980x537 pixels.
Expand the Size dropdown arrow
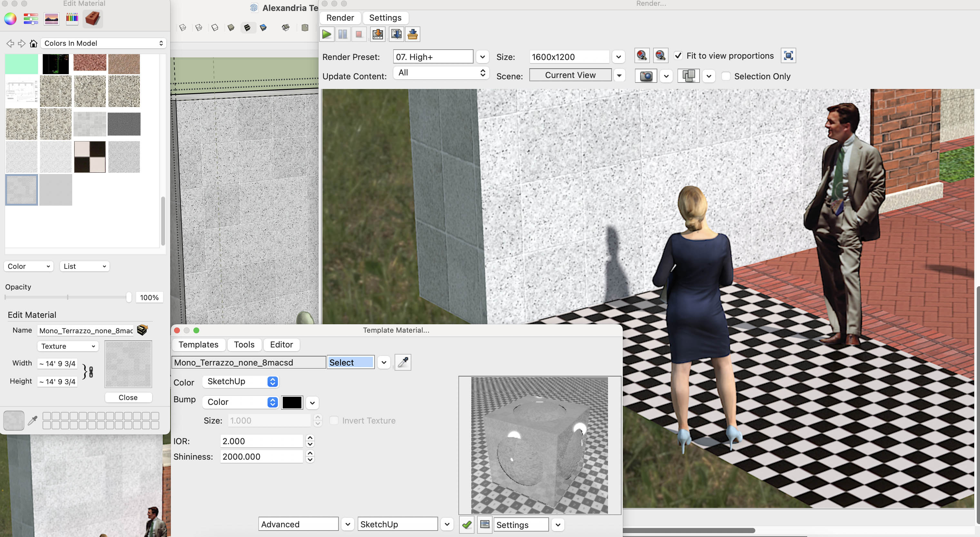coord(619,57)
